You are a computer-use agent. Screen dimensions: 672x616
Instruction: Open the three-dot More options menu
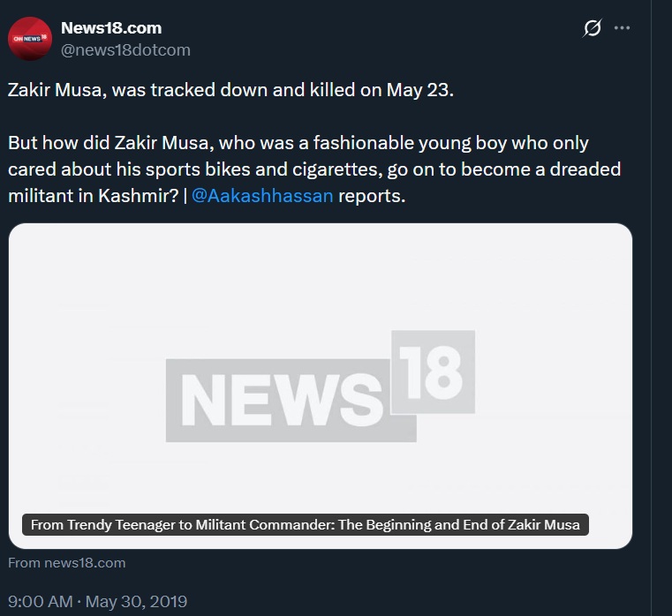(x=623, y=28)
